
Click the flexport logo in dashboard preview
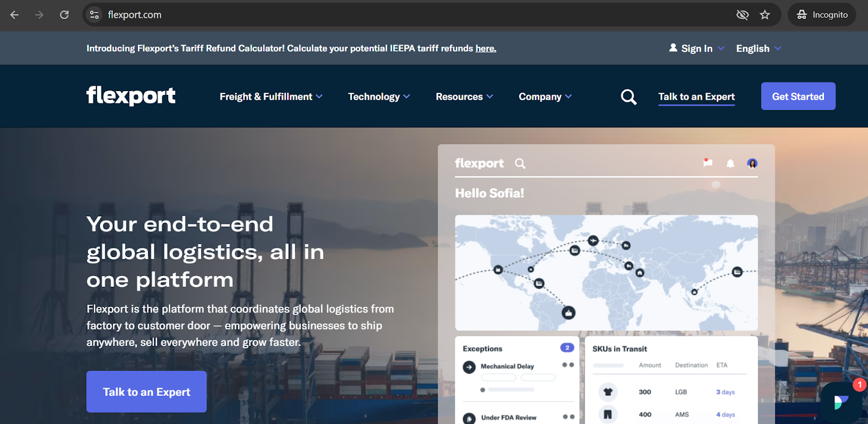(479, 163)
